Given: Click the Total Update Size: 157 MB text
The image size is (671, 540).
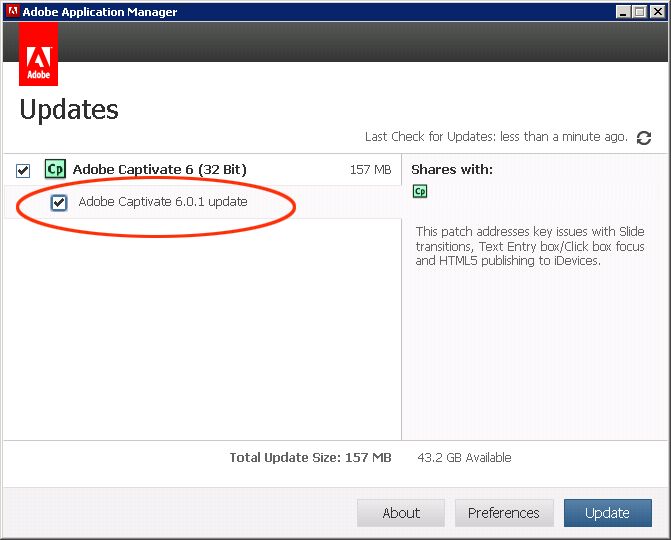Looking at the screenshot, I should point(311,457).
